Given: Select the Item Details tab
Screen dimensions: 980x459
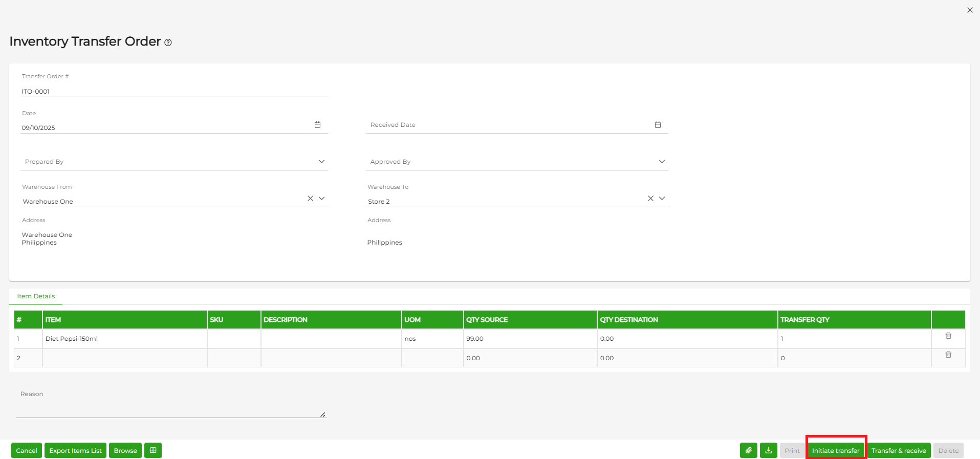Looking at the screenshot, I should coord(36,296).
